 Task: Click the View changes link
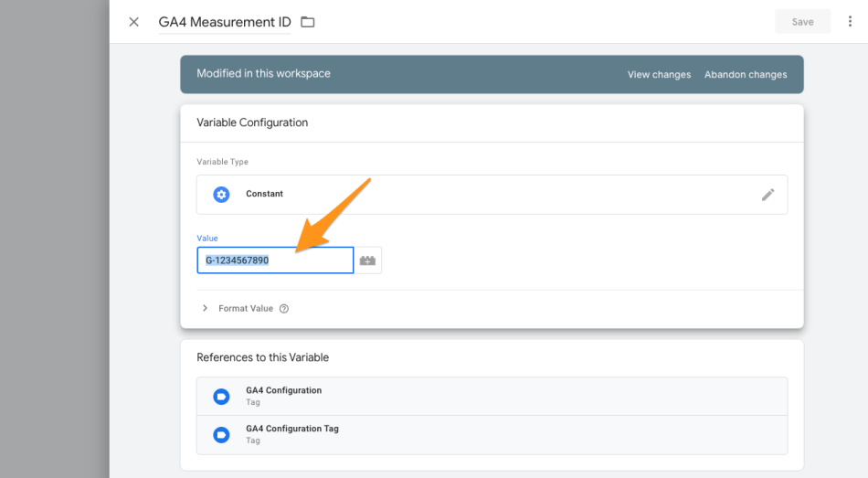pos(659,75)
